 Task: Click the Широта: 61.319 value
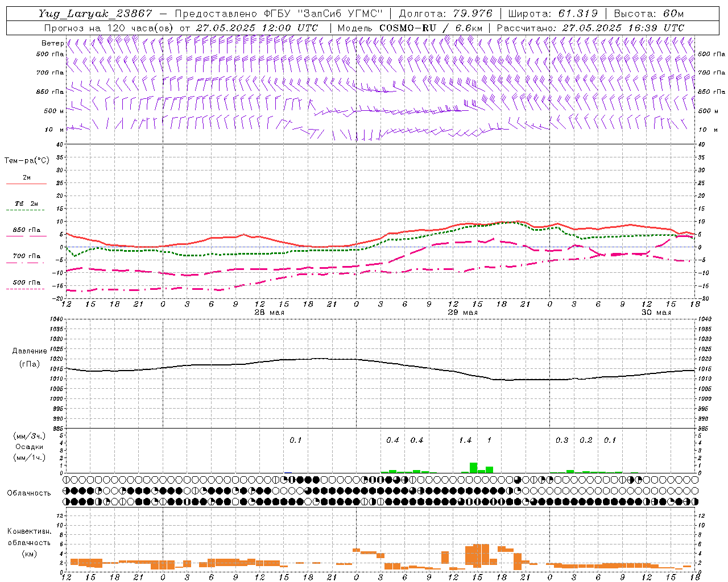(553, 14)
